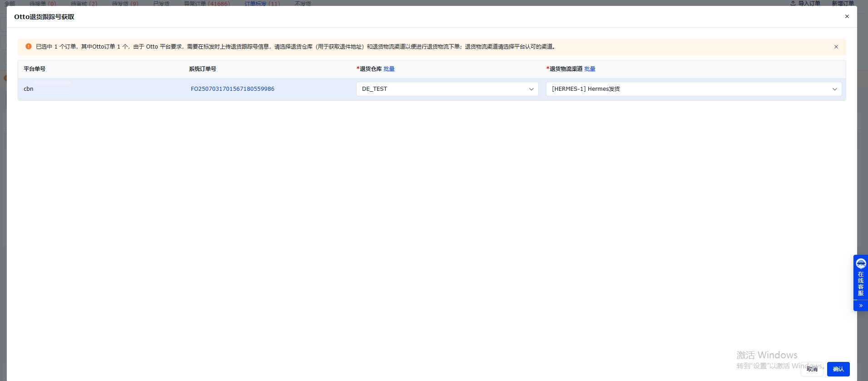Select the 系统订单号 column header

click(x=203, y=69)
